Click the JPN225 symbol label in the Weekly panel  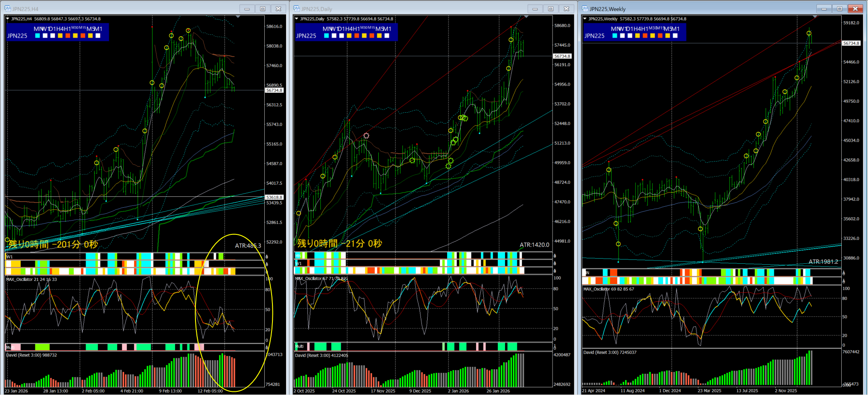tap(594, 36)
